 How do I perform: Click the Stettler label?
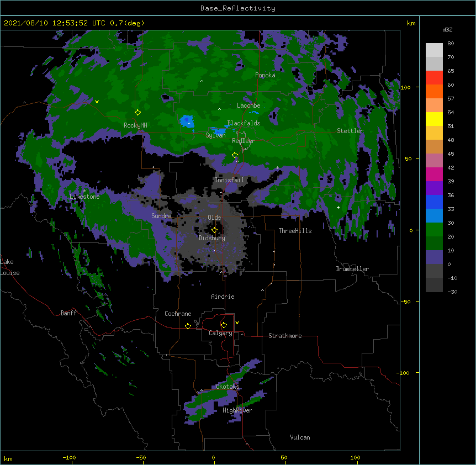pyautogui.click(x=350, y=131)
